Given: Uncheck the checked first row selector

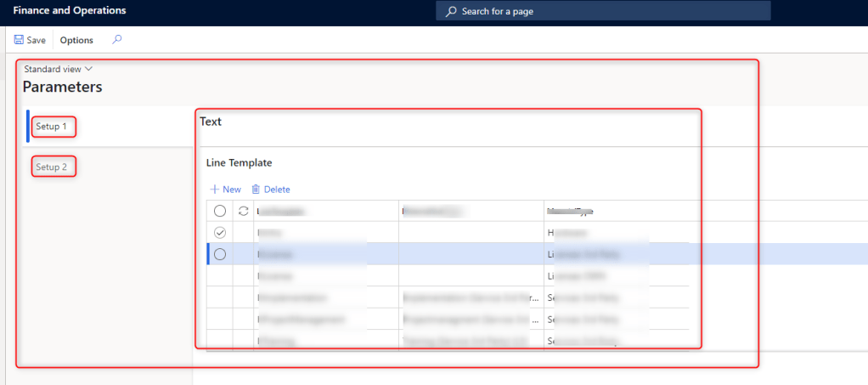Looking at the screenshot, I should click(220, 232).
